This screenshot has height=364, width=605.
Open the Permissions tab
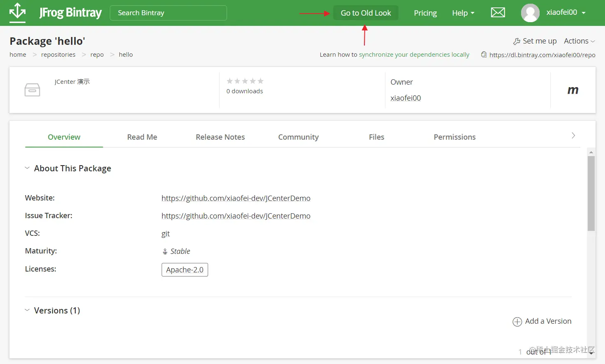click(454, 137)
